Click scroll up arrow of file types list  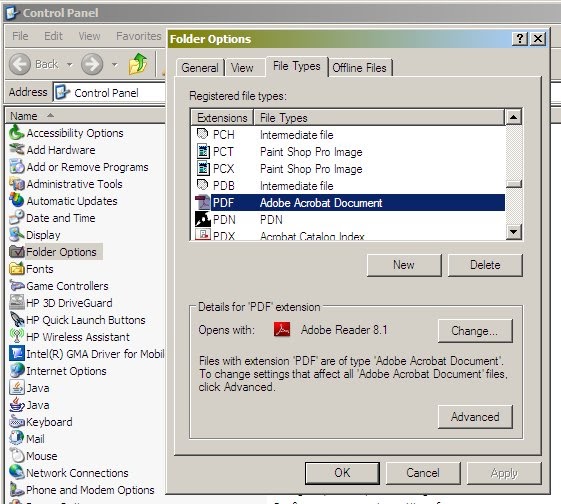coord(514,117)
